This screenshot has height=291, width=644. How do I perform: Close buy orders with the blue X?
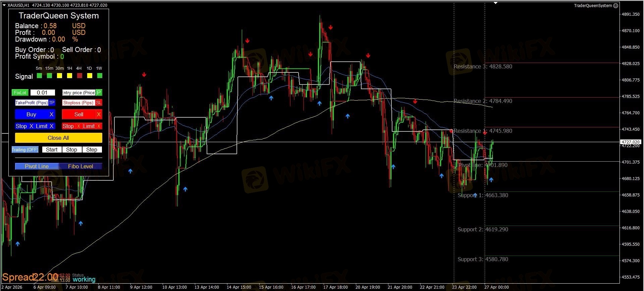[x=51, y=114]
